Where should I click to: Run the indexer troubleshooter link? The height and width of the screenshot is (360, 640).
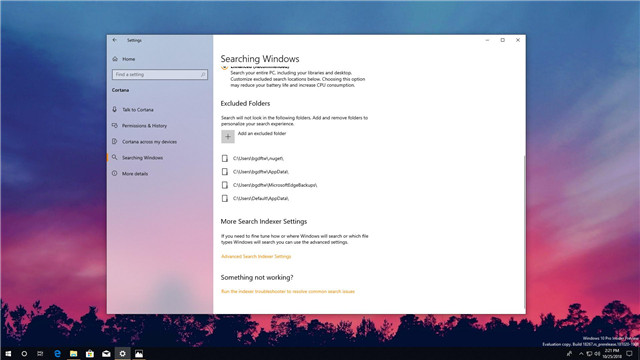[x=288, y=291]
